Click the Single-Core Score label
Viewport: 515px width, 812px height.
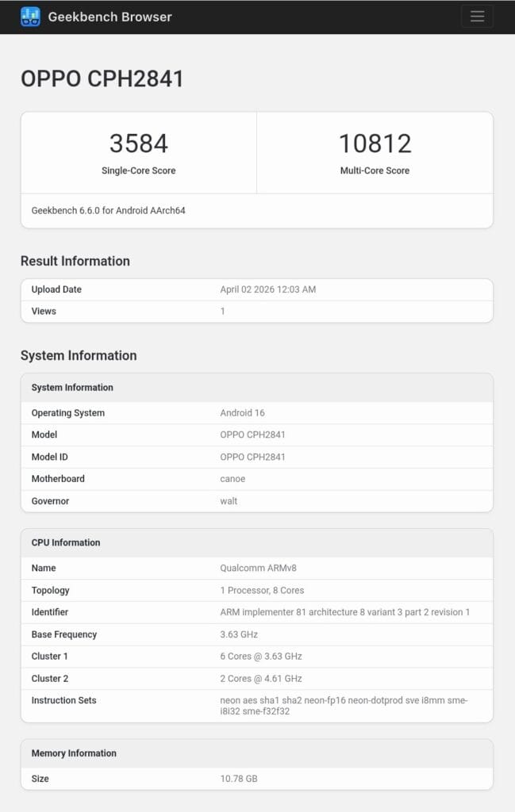(x=139, y=170)
